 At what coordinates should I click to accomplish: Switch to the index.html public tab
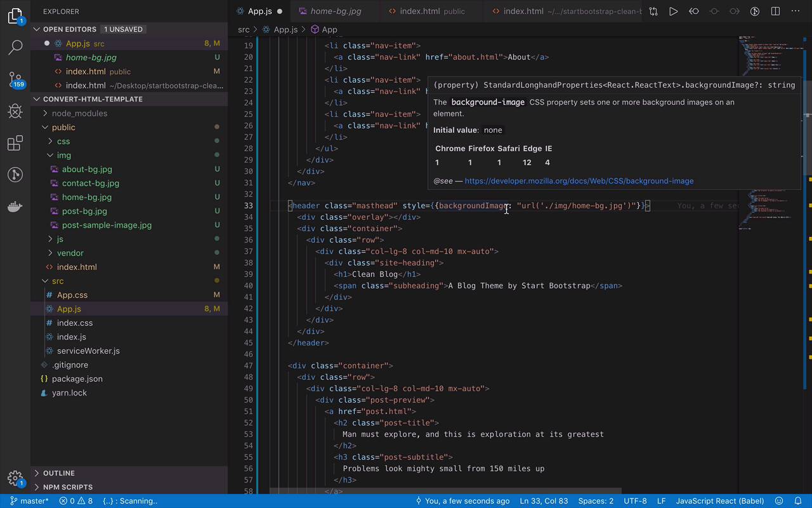pos(431,11)
